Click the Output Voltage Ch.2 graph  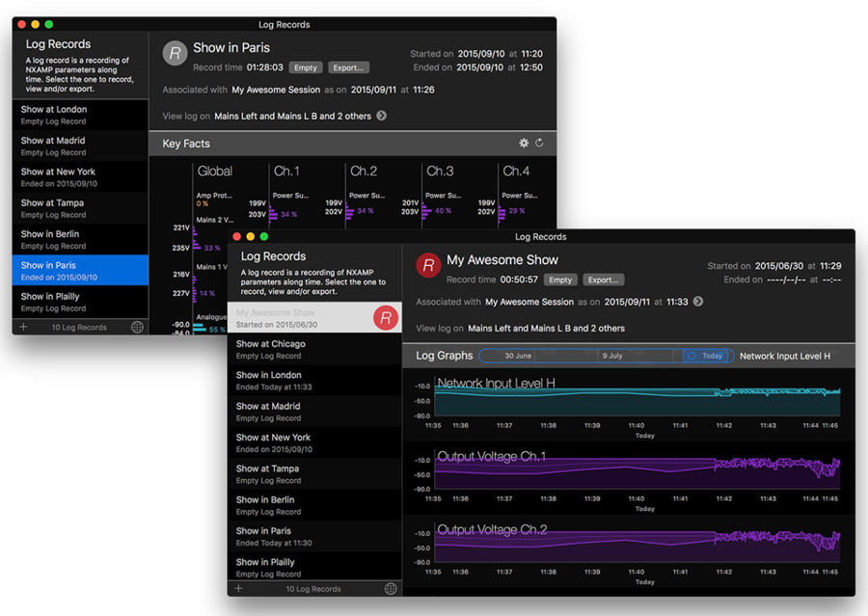click(637, 545)
